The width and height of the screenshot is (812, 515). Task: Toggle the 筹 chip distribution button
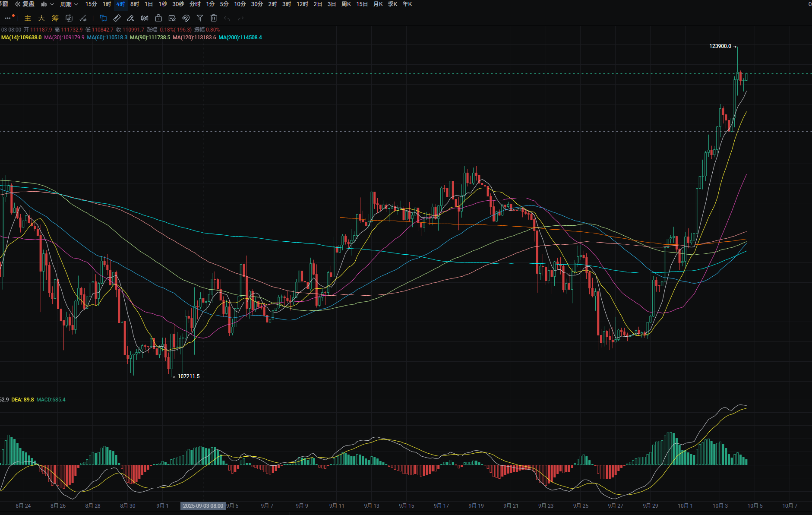[x=55, y=18]
